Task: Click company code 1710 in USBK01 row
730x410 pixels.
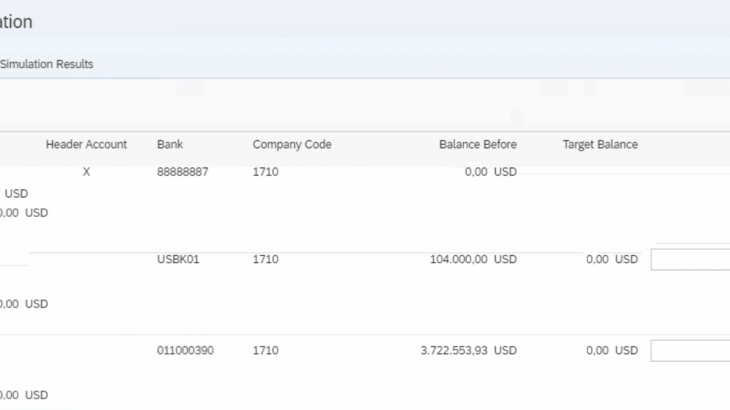Action: [x=265, y=260]
